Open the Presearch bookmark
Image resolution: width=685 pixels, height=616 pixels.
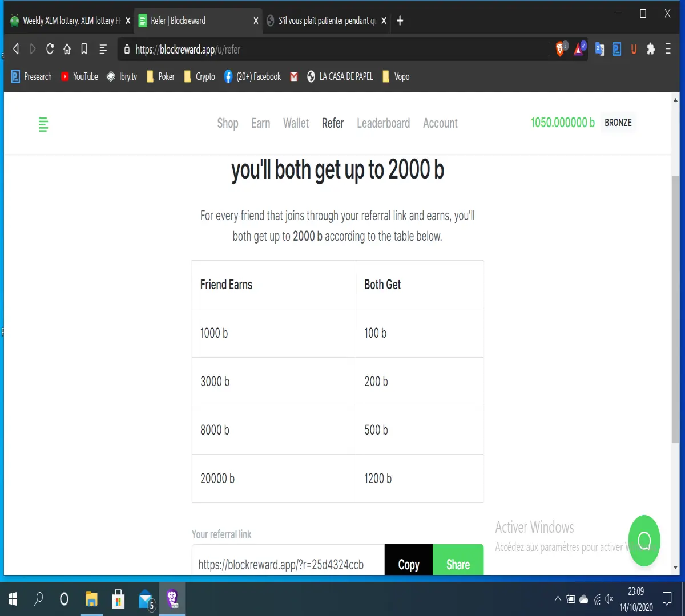coord(31,76)
